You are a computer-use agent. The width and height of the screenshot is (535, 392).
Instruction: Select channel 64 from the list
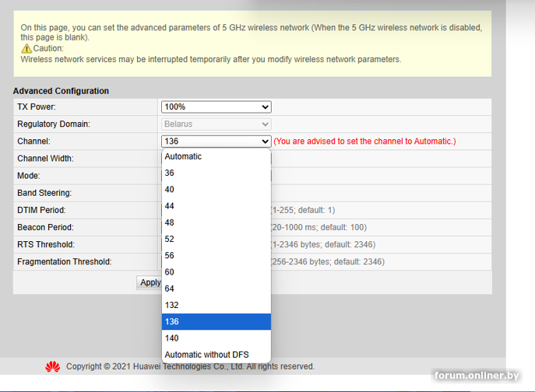click(216, 289)
